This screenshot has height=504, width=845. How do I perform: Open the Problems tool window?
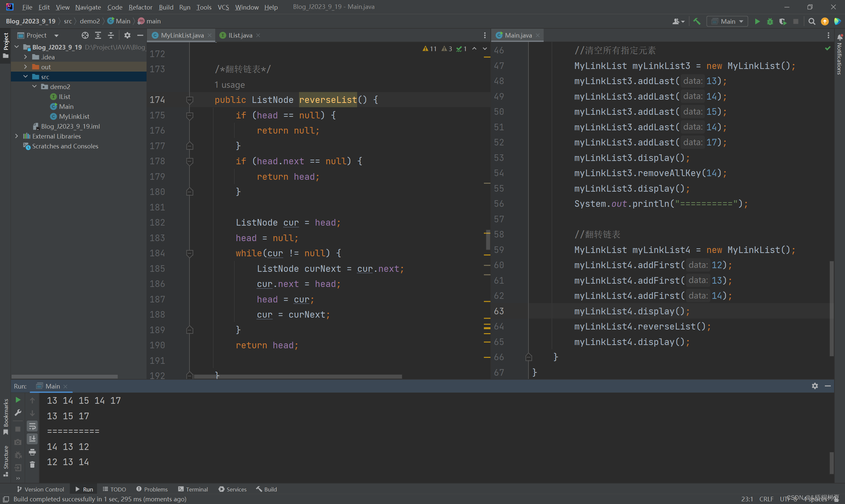pos(152,489)
